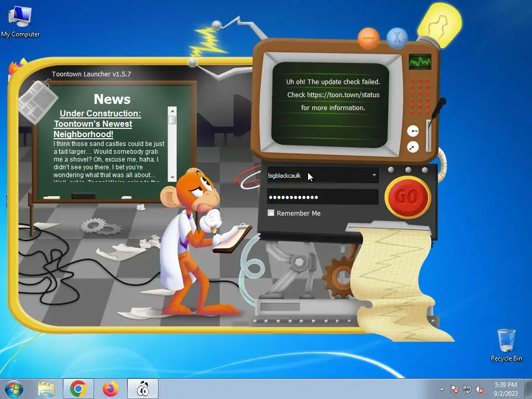Image resolution: width=532 pixels, height=399 pixels.
Task: Focus the username field showing bigblackcaulk
Action: [x=323, y=176]
